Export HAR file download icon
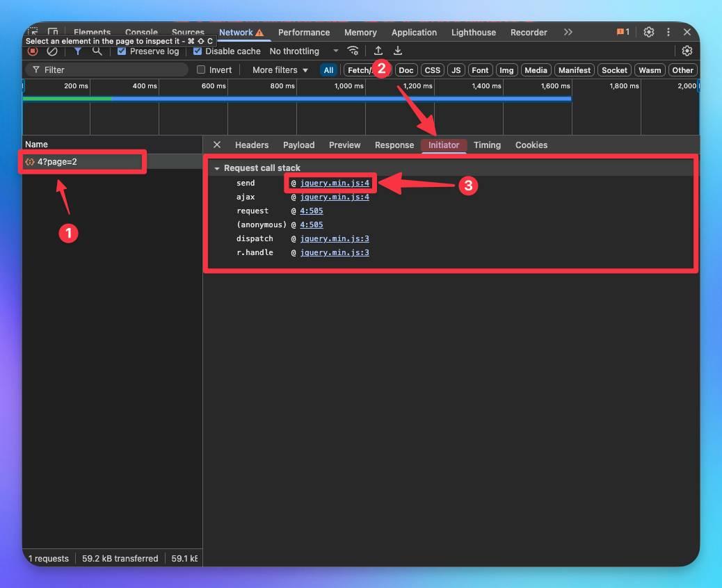Viewport: 722px width, 588px height. tap(398, 51)
